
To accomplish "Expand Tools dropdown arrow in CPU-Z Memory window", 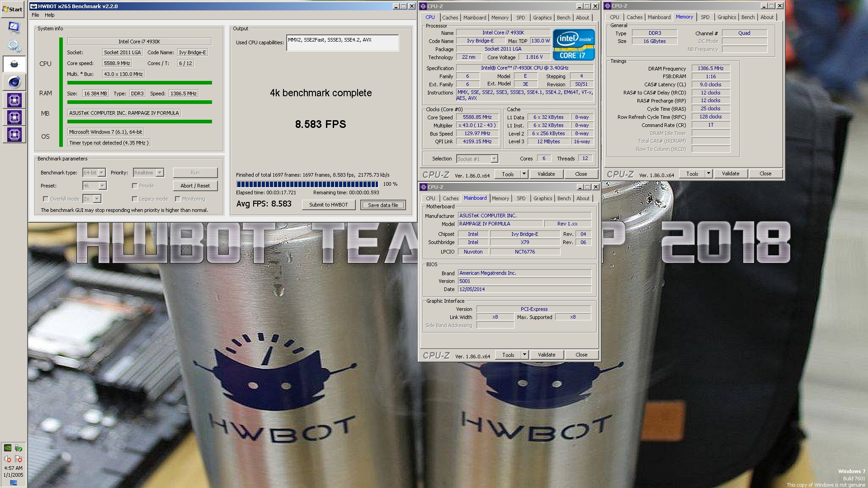I will point(708,174).
